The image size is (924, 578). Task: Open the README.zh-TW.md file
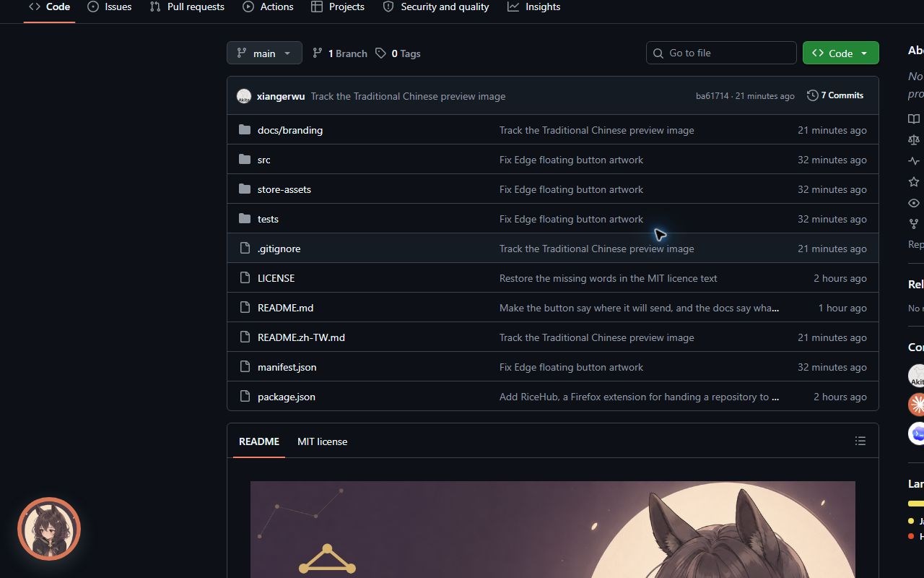[x=301, y=337]
